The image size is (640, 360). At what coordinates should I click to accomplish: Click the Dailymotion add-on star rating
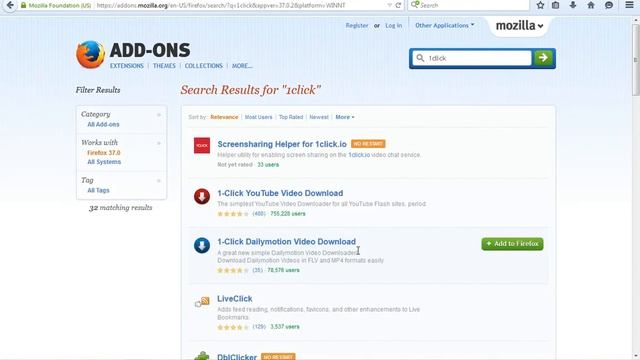coord(233,270)
